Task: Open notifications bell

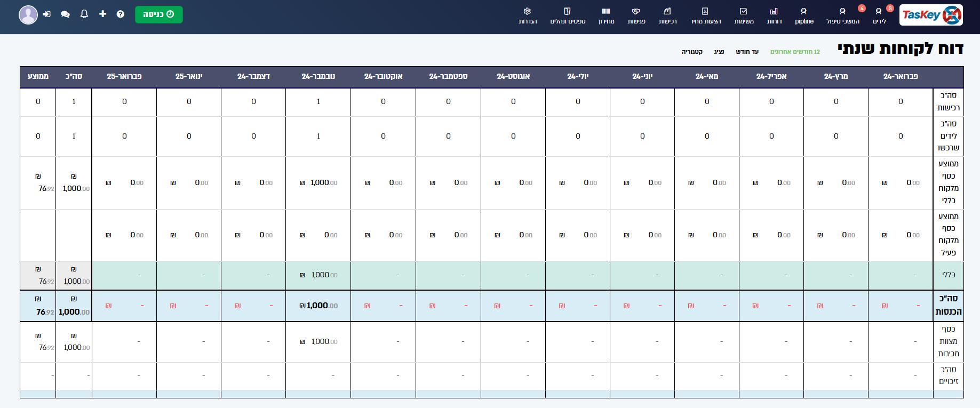Action: [x=84, y=14]
